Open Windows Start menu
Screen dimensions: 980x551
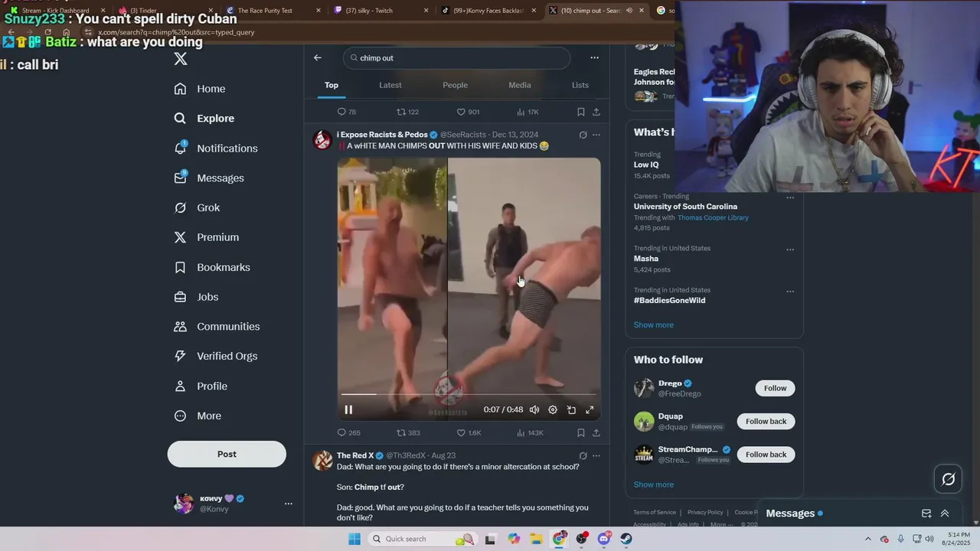coord(354,539)
